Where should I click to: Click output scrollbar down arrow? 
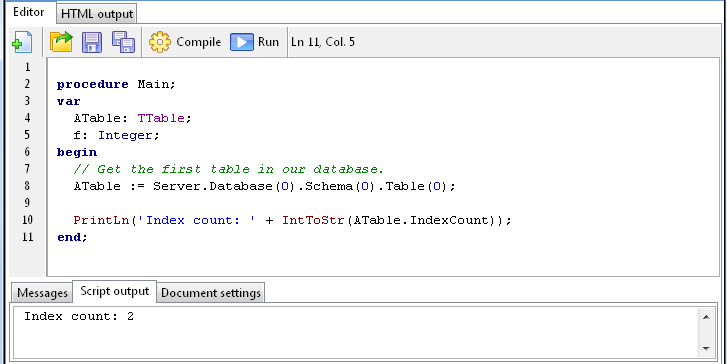(706, 348)
